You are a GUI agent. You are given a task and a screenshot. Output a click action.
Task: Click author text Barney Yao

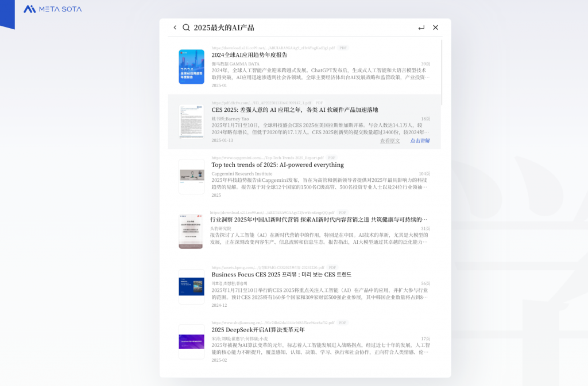point(237,119)
